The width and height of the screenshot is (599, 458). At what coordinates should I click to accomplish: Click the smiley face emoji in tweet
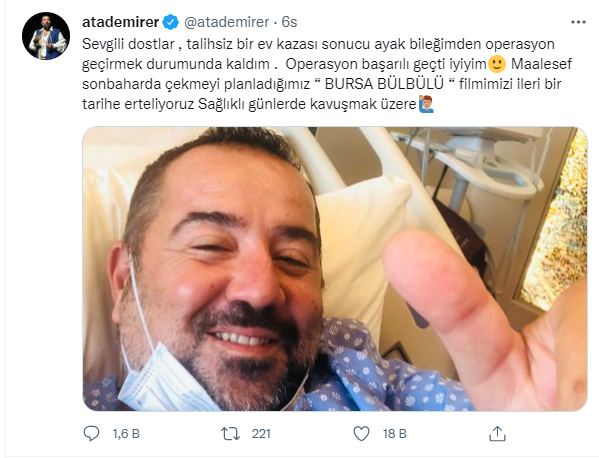tap(497, 64)
